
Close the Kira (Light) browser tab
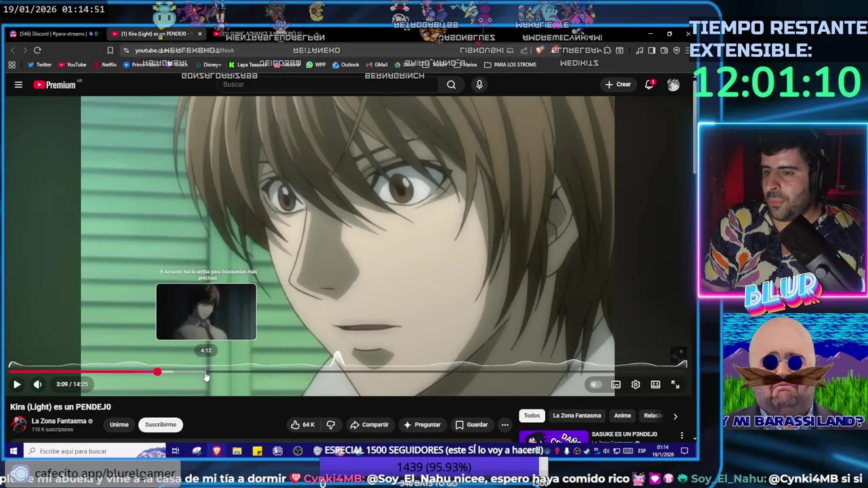[x=199, y=34]
